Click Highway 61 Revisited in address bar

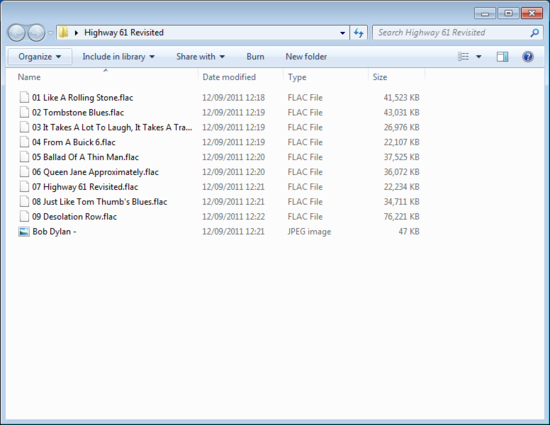click(x=124, y=33)
